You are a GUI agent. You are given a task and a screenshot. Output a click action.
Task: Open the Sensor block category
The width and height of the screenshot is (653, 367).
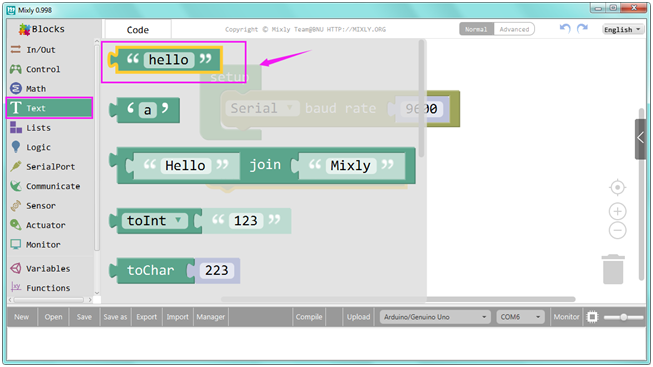click(x=49, y=206)
